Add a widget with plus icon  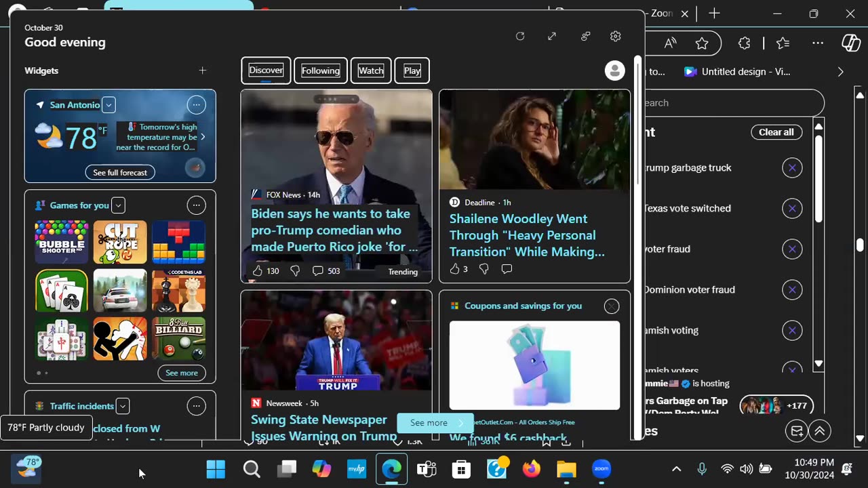click(x=202, y=70)
